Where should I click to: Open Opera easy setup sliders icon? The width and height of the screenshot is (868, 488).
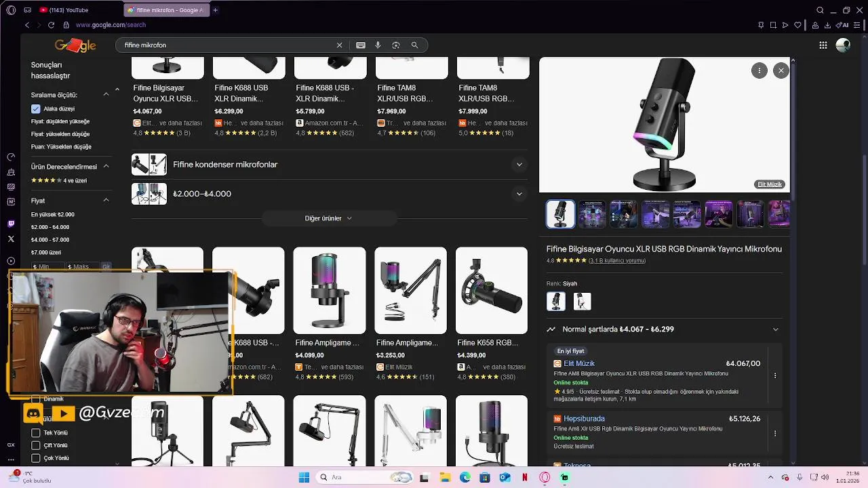[857, 25]
